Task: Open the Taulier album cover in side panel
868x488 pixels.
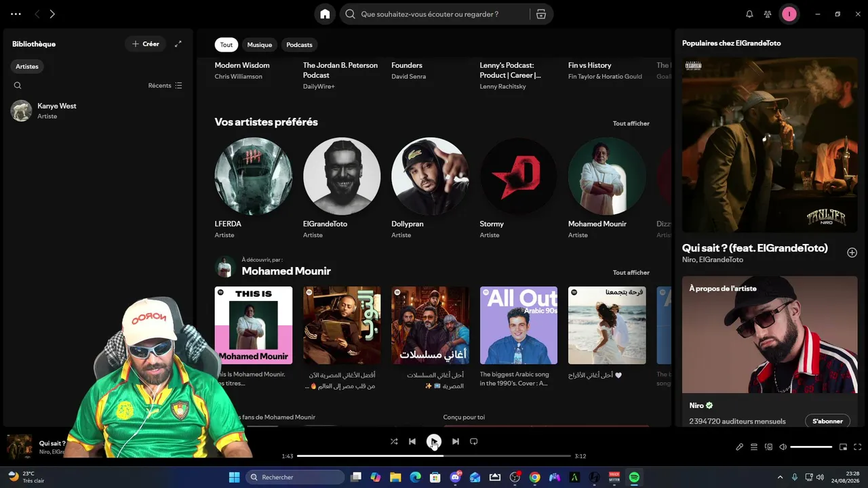Action: click(x=770, y=144)
